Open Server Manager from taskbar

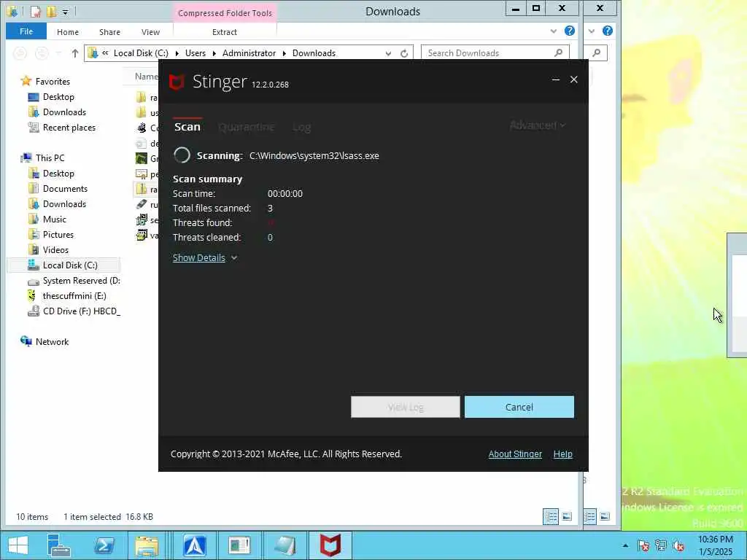coord(59,545)
